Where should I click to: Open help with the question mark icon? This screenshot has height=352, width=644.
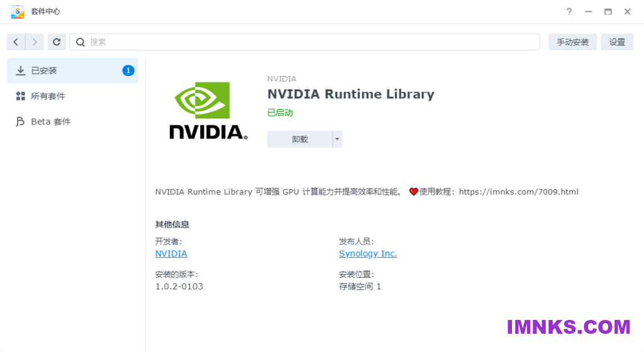point(569,11)
